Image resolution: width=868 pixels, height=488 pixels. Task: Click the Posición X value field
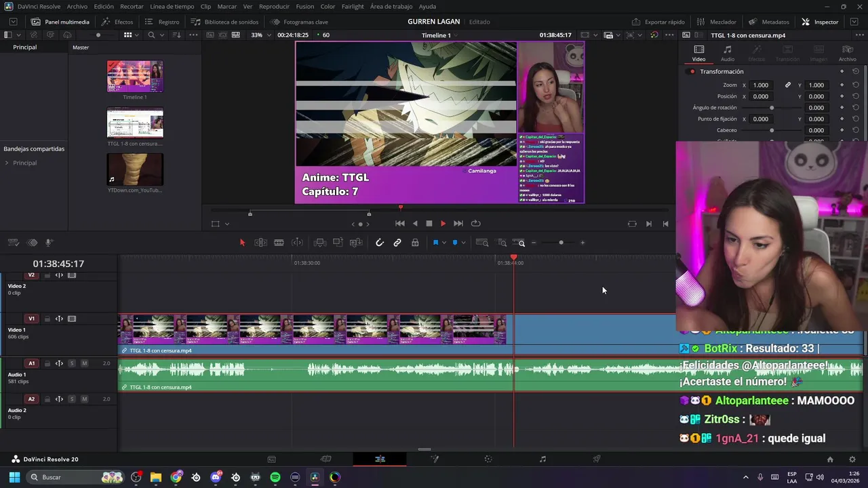click(761, 96)
